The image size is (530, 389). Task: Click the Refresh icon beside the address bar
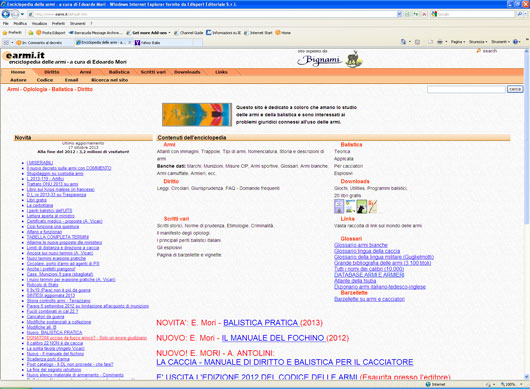click(415, 14)
